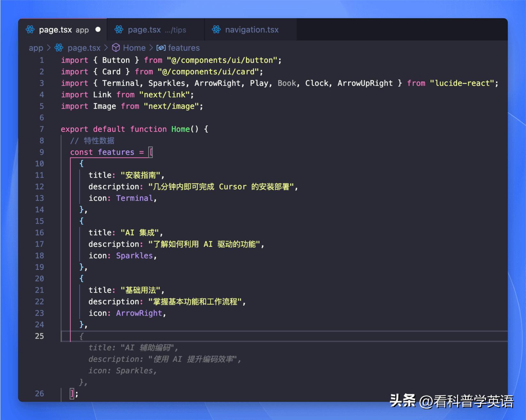Select the Home breadcrumb item
This screenshot has width=526, height=420.
134,48
